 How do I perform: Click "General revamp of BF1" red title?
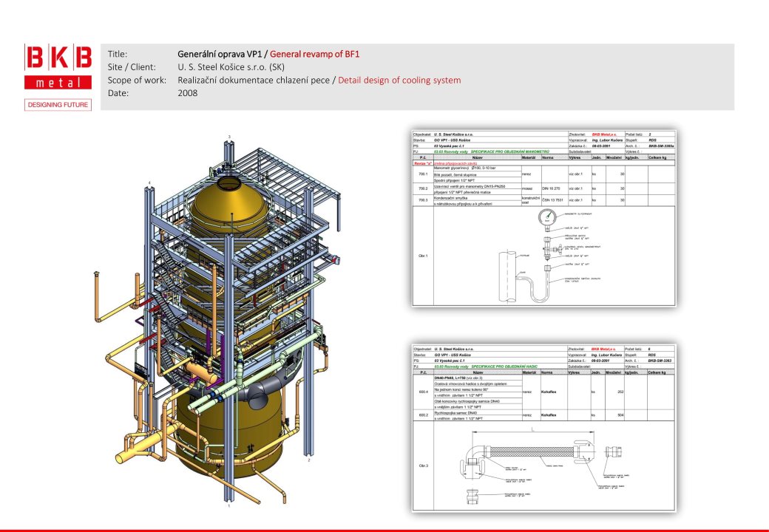315,54
